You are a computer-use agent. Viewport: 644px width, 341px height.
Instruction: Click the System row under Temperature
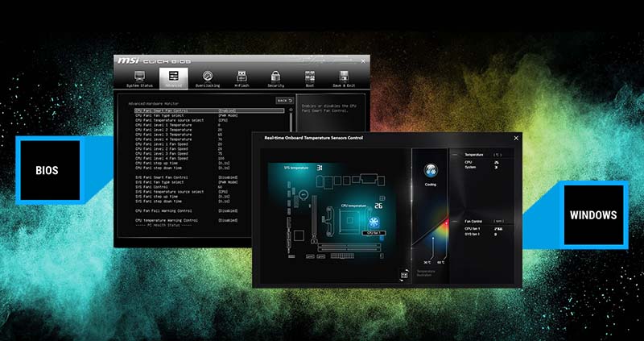(x=482, y=168)
